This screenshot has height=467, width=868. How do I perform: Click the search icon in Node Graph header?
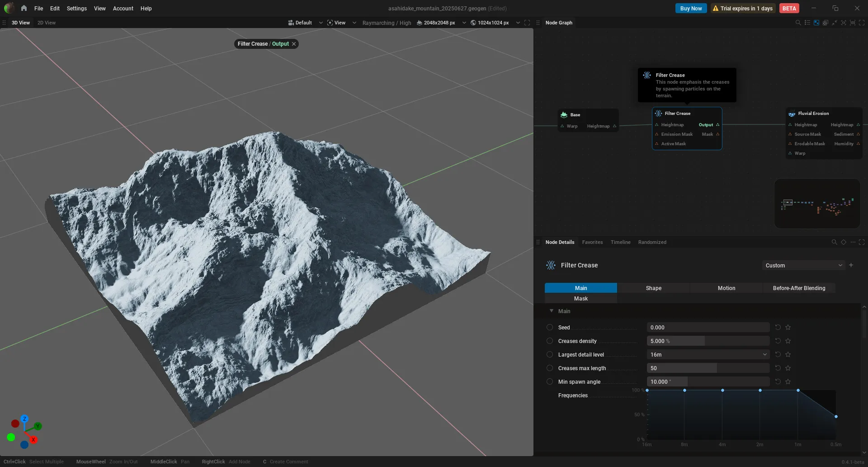pyautogui.click(x=798, y=23)
